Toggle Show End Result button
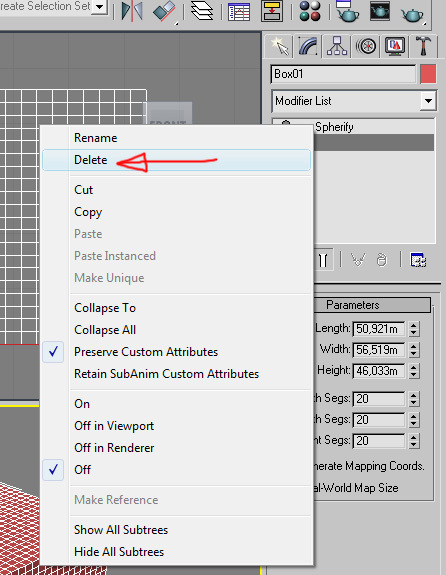The image size is (446, 575). coord(323,260)
